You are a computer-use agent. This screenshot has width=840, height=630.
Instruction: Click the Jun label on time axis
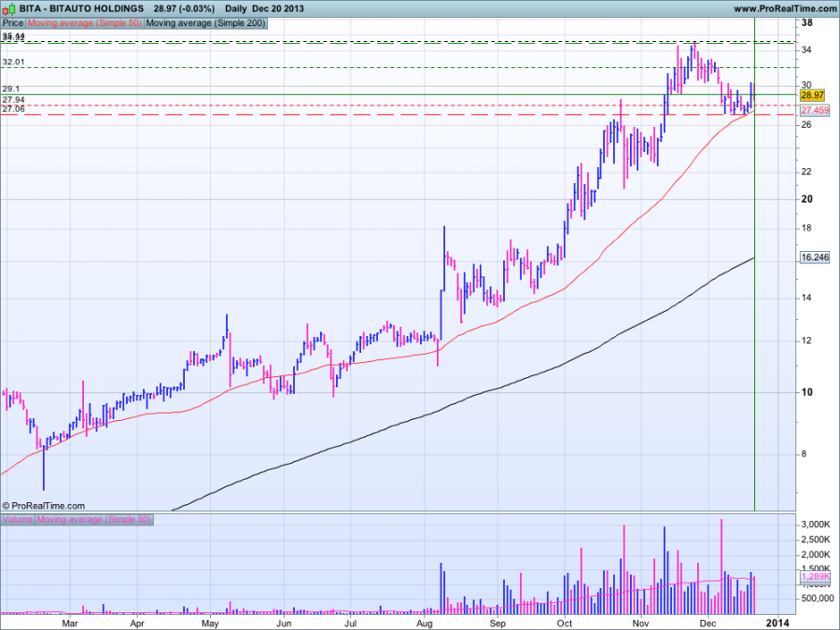[284, 623]
